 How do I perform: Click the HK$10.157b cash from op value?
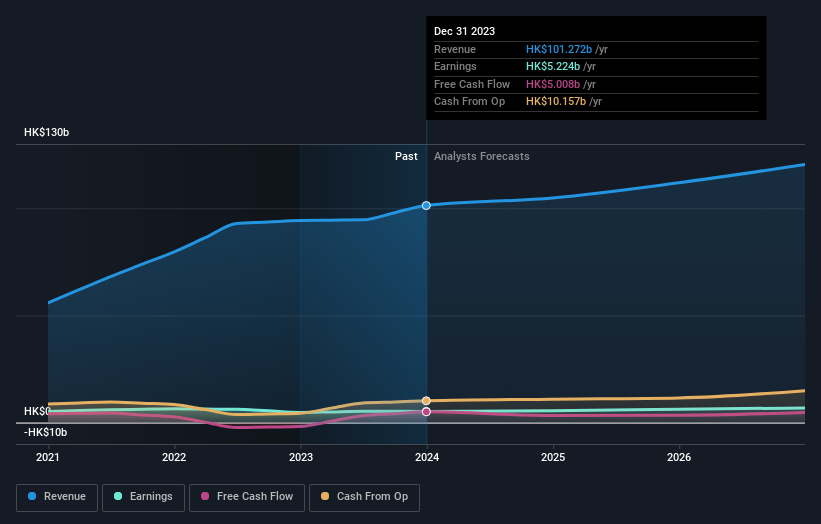click(556, 102)
